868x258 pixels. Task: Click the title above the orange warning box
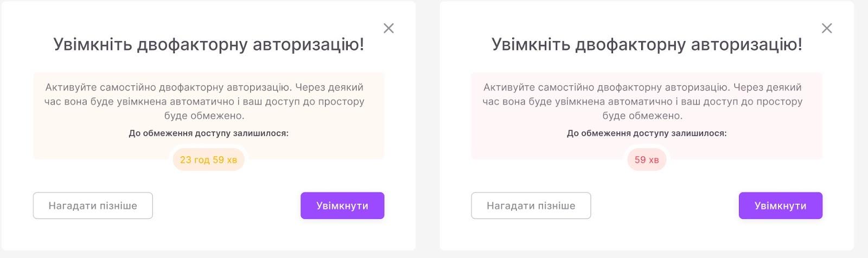pos(208,44)
